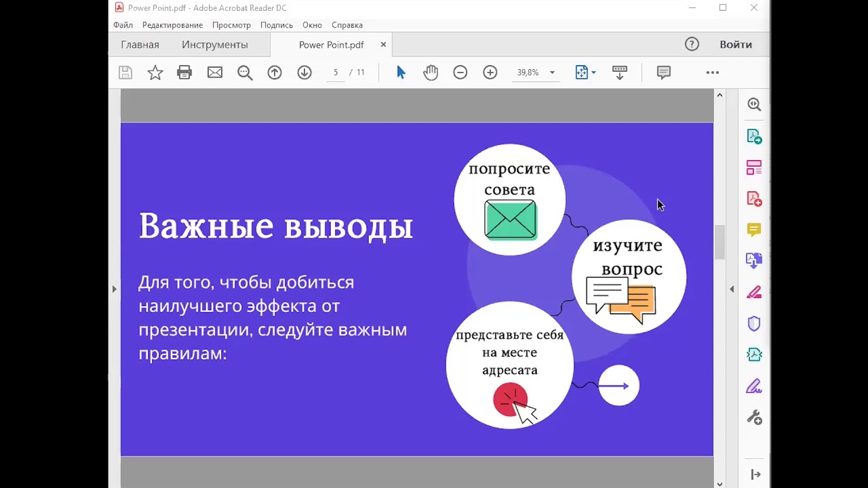The width and height of the screenshot is (868, 488).
Task: Open the Просмотр menu
Action: click(231, 25)
